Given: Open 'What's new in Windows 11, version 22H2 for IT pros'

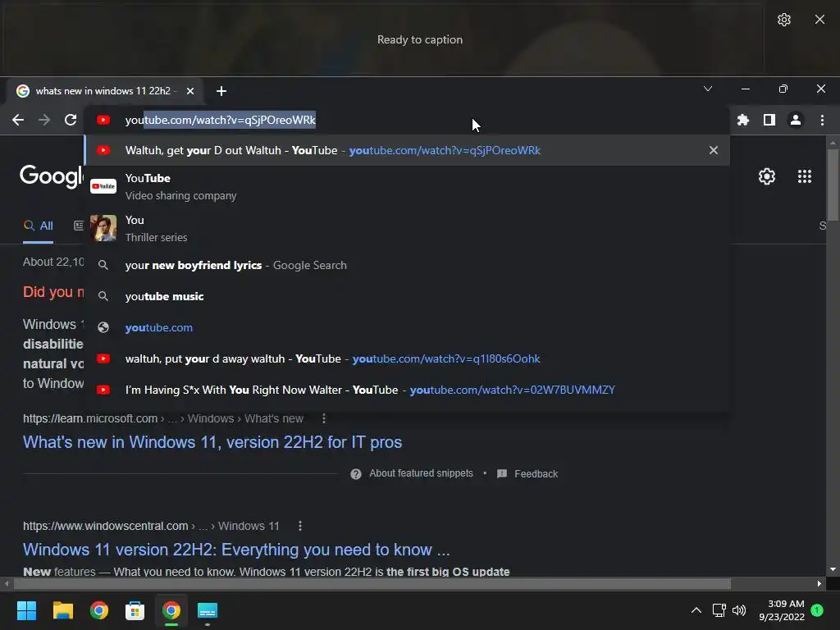Looking at the screenshot, I should coord(212,442).
